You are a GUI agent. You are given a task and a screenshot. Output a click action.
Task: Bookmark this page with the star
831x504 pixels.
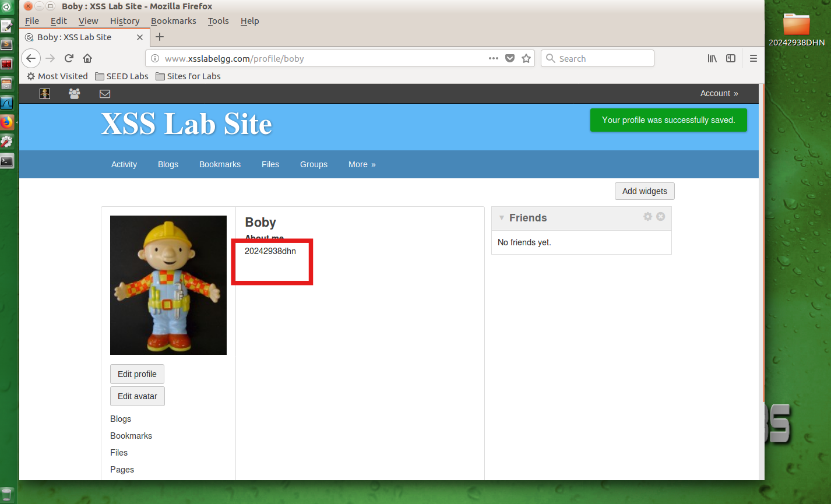pos(526,58)
